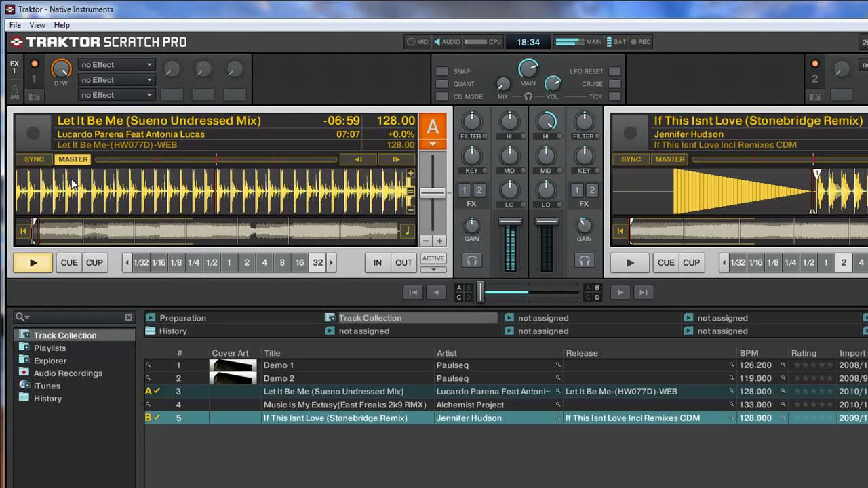
Task: Click the REC indicator in the header
Action: (x=639, y=42)
